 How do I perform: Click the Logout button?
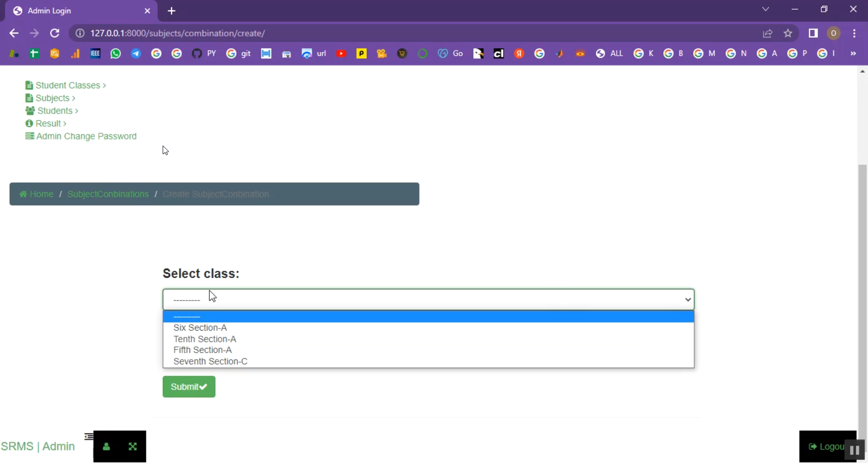826,446
